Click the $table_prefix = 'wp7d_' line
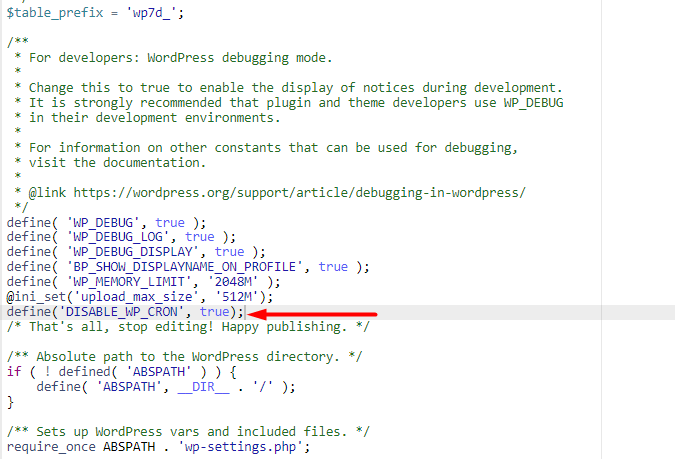 coord(95,13)
